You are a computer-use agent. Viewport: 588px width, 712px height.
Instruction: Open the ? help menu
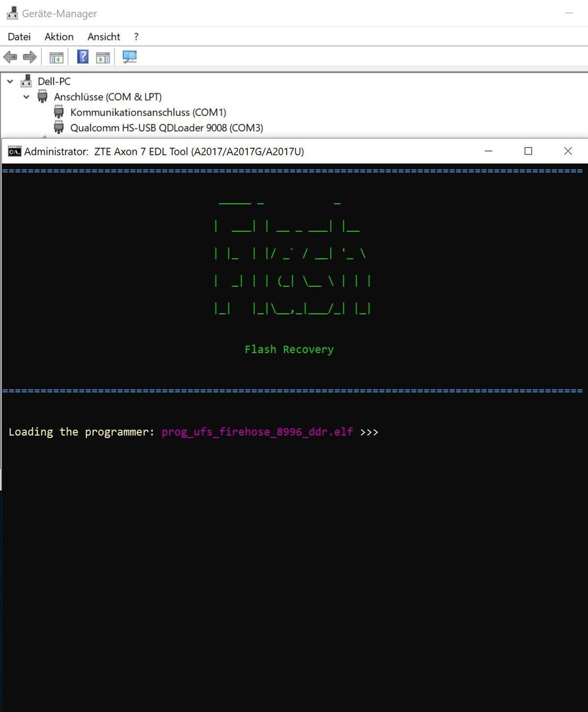[136, 37]
